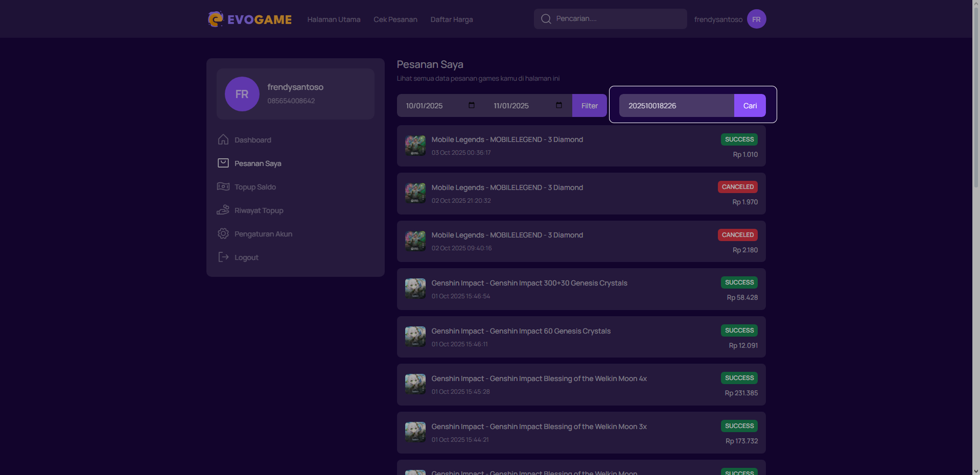This screenshot has width=980, height=475.
Task: Click the start date field 10/01/2025
Action: [440, 106]
